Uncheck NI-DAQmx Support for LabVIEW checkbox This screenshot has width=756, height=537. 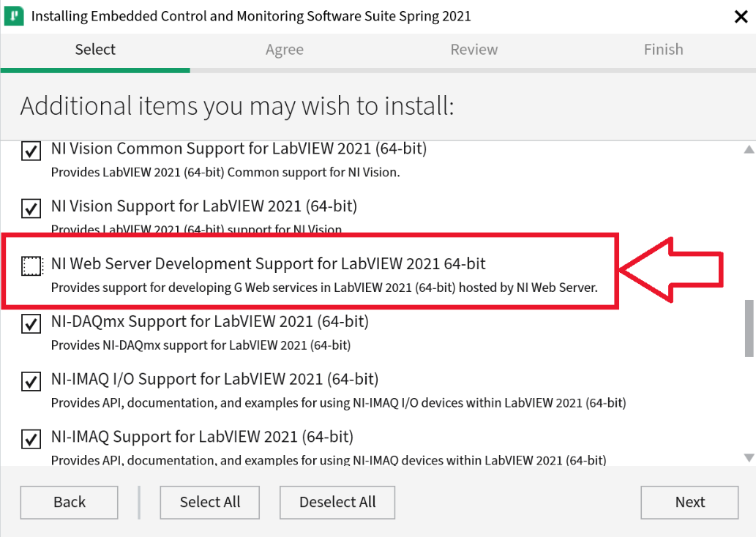[x=31, y=323]
